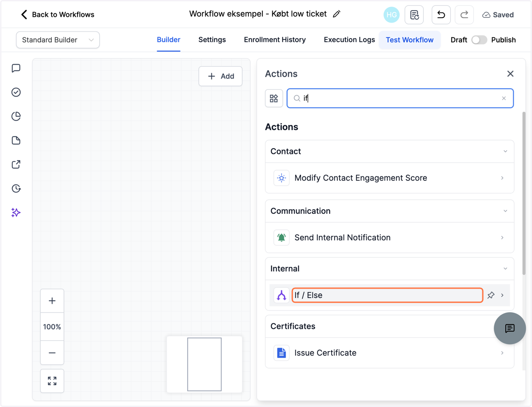This screenshot has width=532, height=407.
Task: Select the If / Else action
Action: pyautogui.click(x=390, y=295)
